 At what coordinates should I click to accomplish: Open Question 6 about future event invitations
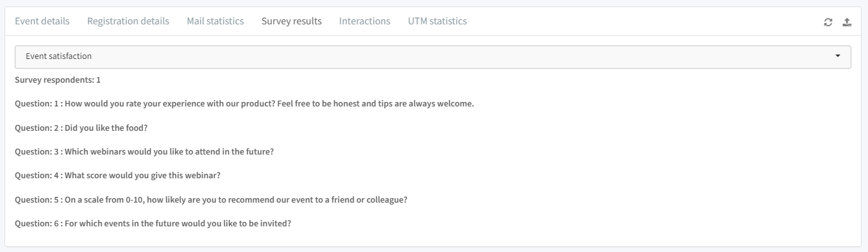pyautogui.click(x=153, y=224)
